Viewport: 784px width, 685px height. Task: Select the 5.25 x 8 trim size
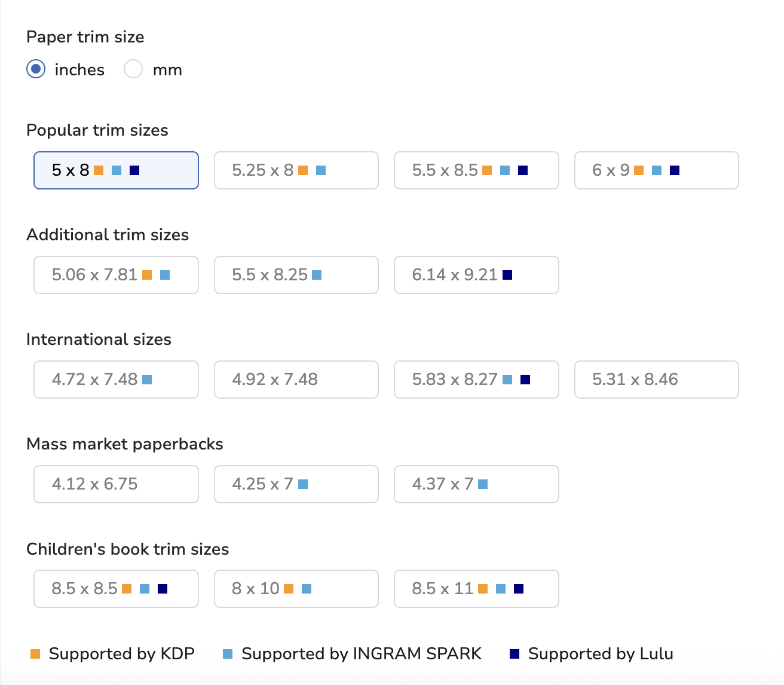pos(296,170)
